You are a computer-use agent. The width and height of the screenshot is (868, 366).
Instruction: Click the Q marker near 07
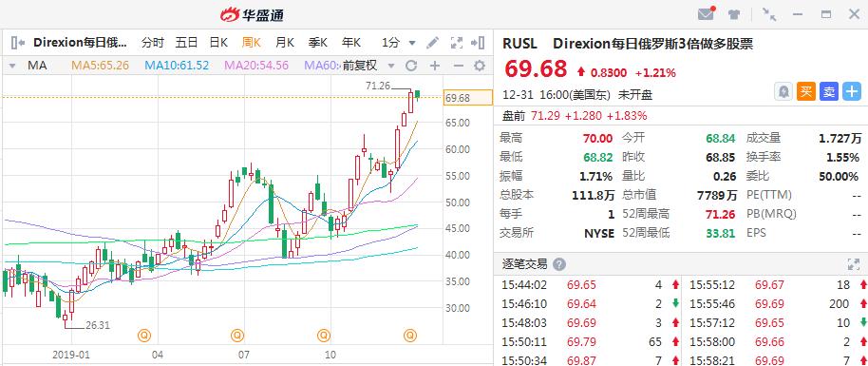click(x=237, y=335)
